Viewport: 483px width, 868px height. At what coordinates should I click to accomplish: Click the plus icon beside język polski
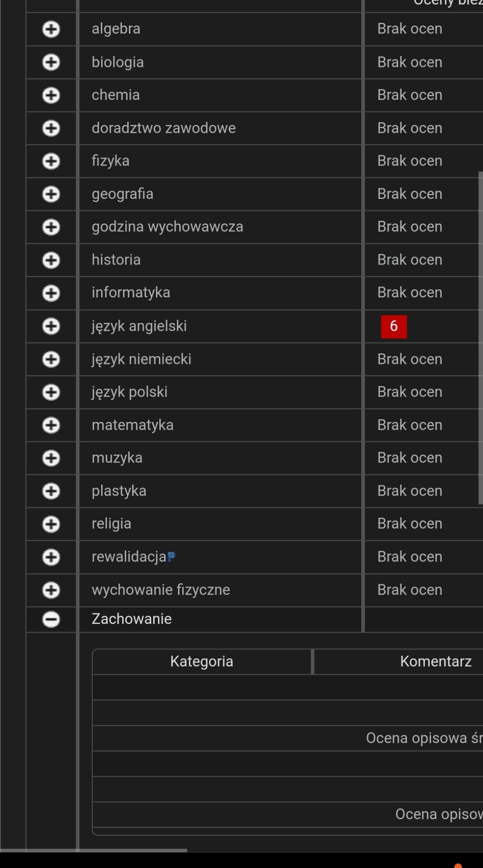(51, 392)
